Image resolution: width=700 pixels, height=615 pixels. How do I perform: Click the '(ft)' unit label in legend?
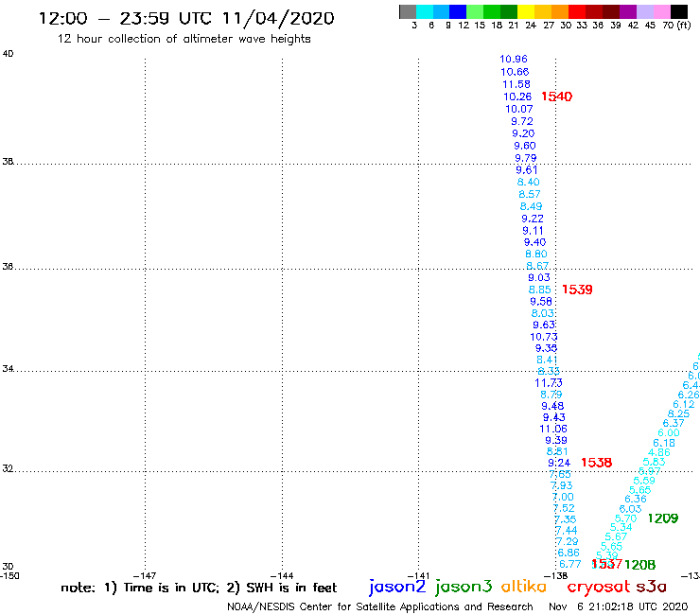[x=684, y=26]
